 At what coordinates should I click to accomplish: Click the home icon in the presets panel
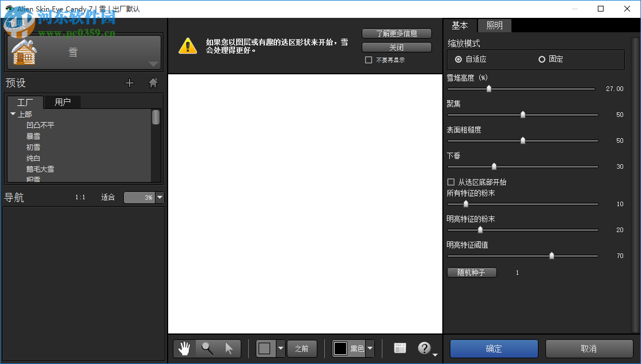153,82
